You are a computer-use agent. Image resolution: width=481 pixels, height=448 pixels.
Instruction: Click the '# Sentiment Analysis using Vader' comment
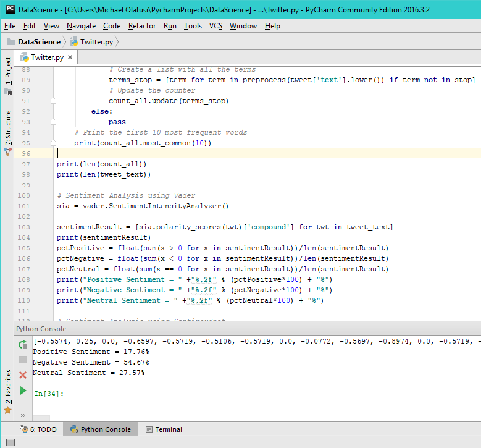point(126,195)
